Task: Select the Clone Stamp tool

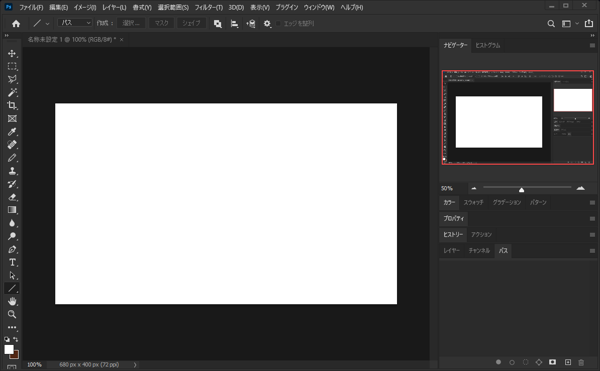Action: click(12, 171)
